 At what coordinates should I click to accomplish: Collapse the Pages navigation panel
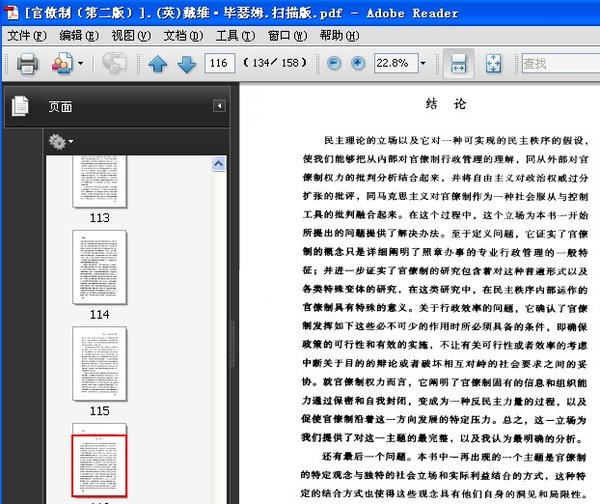point(219,106)
